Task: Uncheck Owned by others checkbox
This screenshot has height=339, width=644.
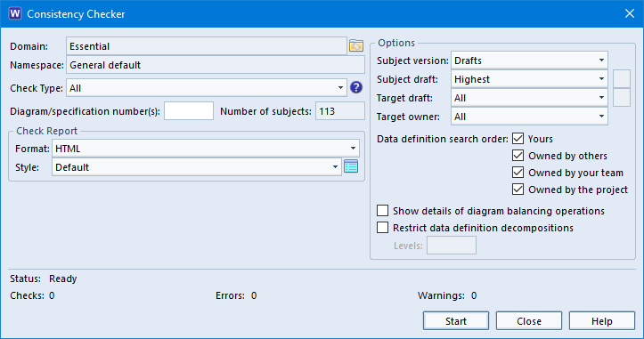Action: point(518,156)
